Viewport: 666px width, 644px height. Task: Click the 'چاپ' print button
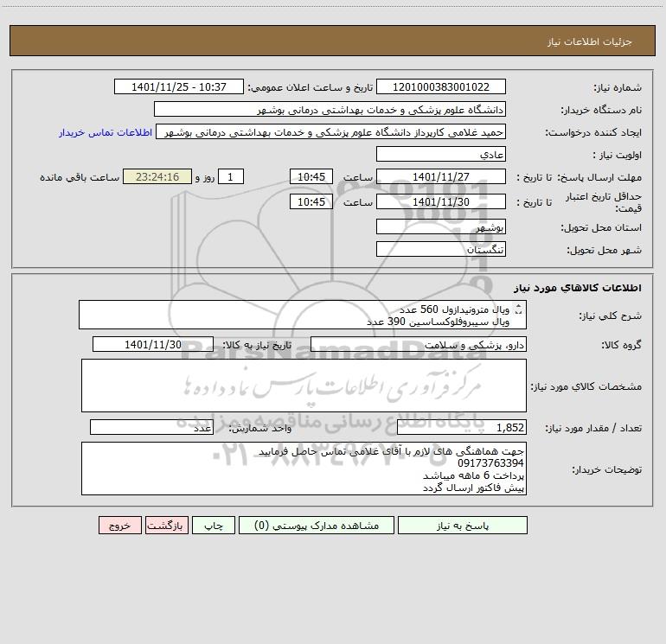pyautogui.click(x=214, y=526)
